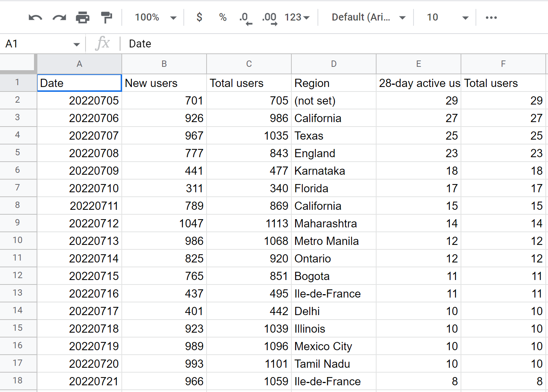Expand the A1 Name box dropdown
Image resolution: width=548 pixels, height=392 pixels.
tap(77, 44)
